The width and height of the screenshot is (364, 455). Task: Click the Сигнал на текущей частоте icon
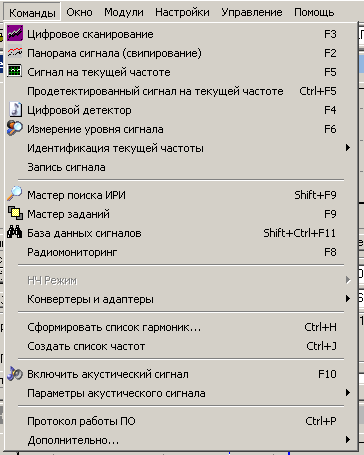click(x=15, y=71)
